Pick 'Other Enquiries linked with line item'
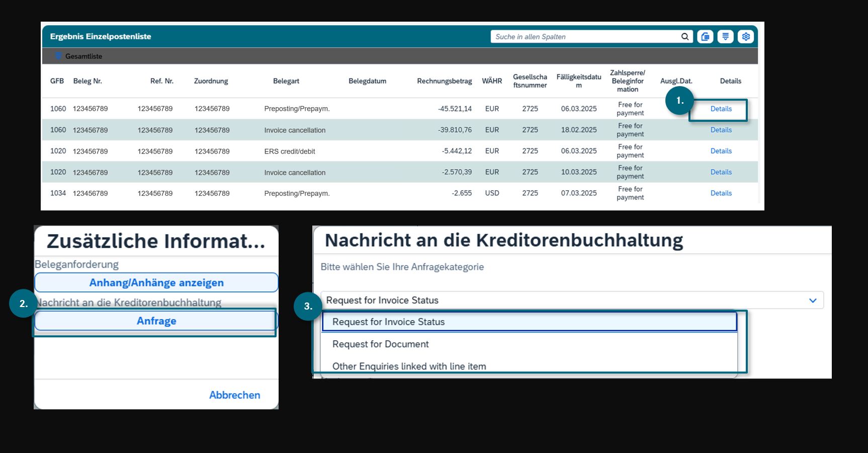This screenshot has width=868, height=453. click(409, 366)
